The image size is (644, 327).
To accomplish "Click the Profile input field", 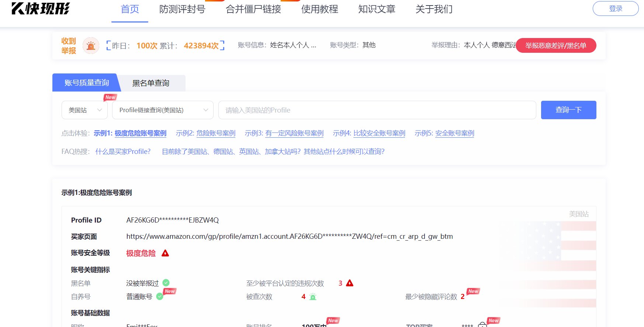I will (x=377, y=110).
